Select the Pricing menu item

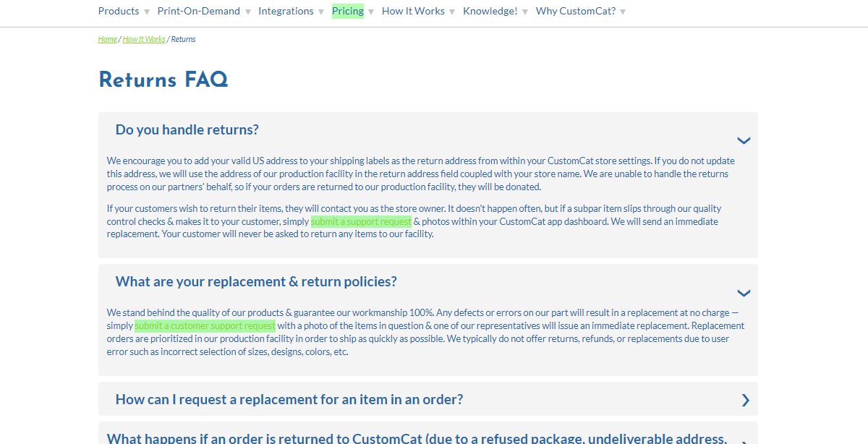coord(347,11)
